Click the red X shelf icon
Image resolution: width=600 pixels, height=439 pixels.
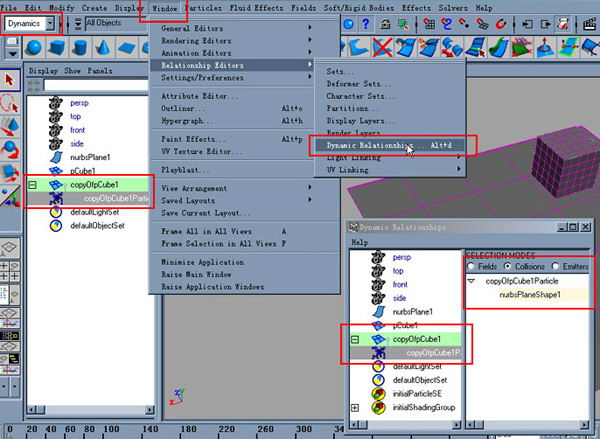(x=382, y=47)
